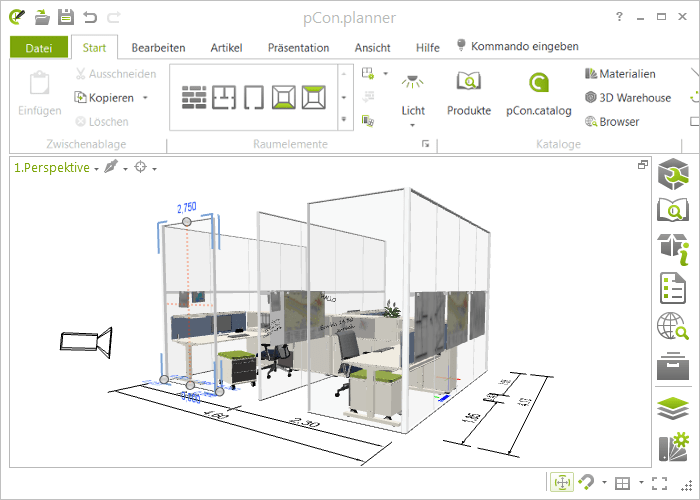Open the Produkte catalog
The height and width of the screenshot is (500, 700).
[469, 94]
